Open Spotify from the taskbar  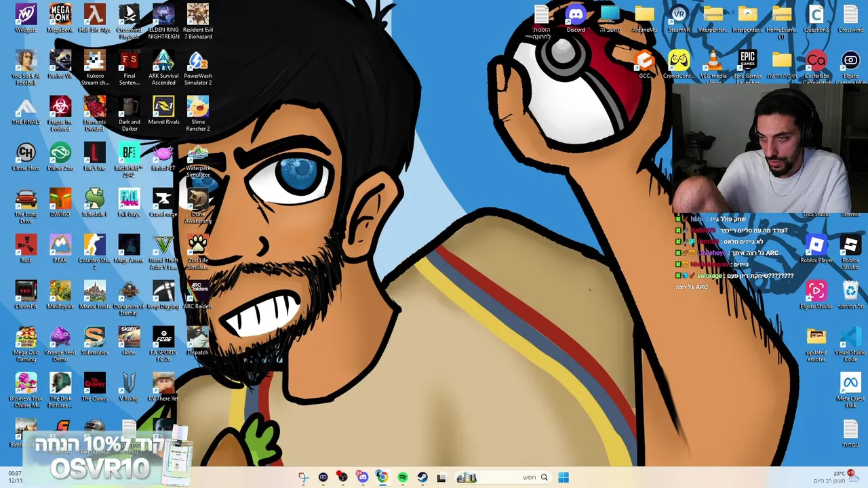[x=402, y=477]
